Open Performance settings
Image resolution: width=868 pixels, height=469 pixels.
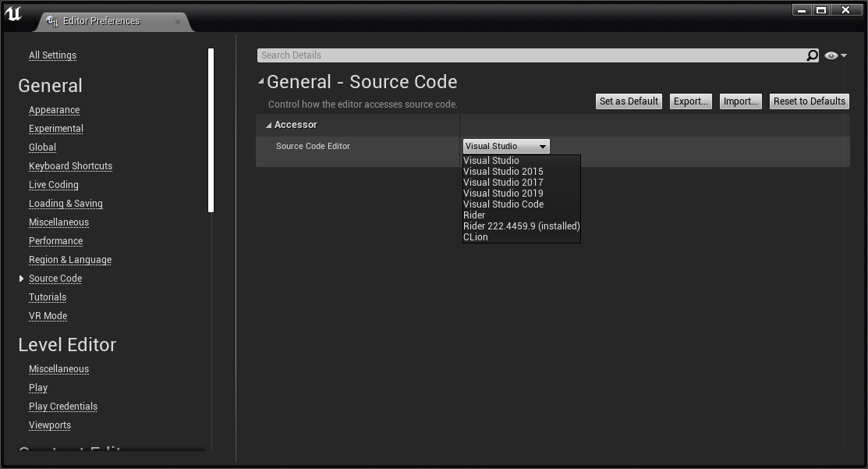56,241
